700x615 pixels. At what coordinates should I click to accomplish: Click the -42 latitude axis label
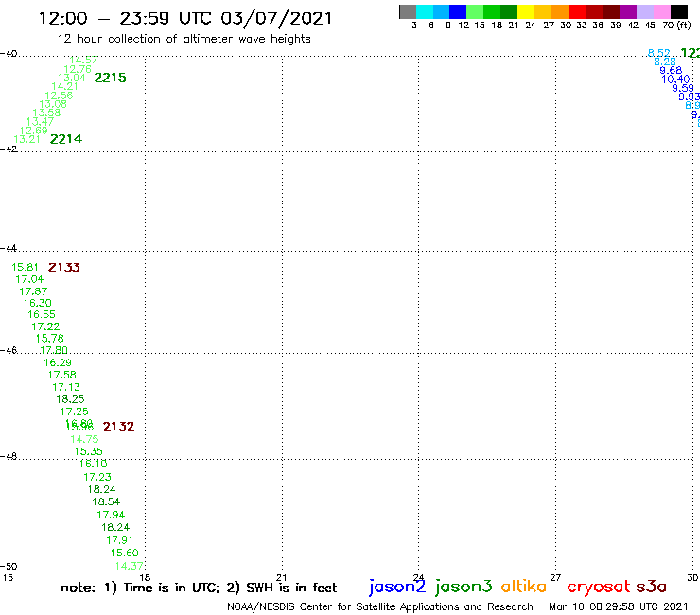(x=9, y=149)
